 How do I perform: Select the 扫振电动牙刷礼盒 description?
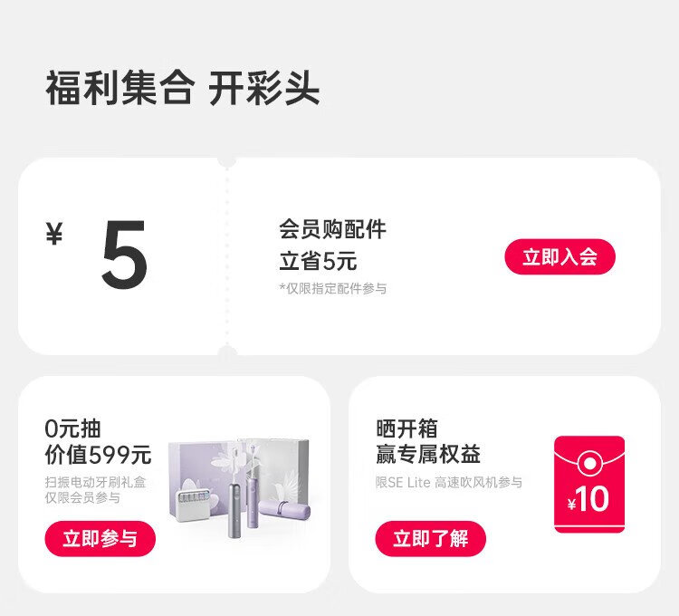pos(95,482)
